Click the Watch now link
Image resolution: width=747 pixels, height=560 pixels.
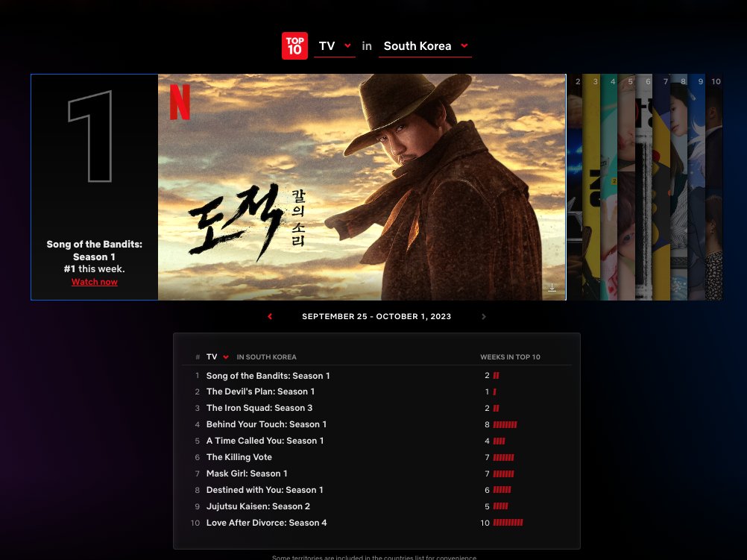pos(95,282)
